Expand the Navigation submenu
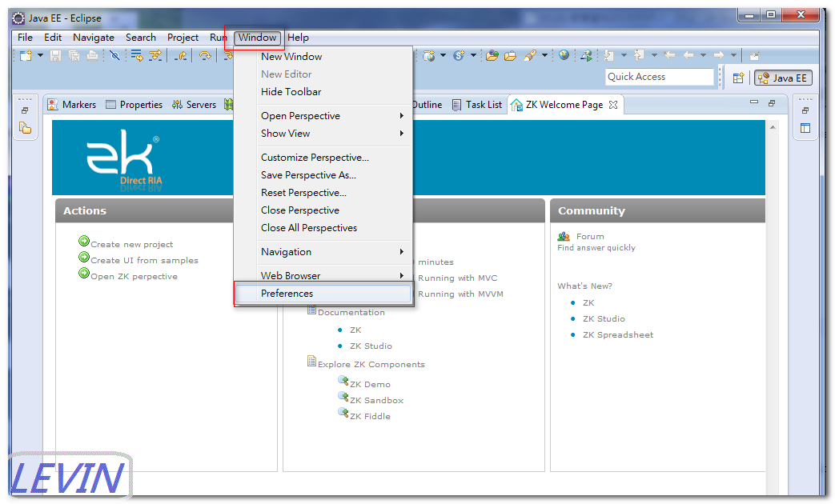 coord(323,252)
